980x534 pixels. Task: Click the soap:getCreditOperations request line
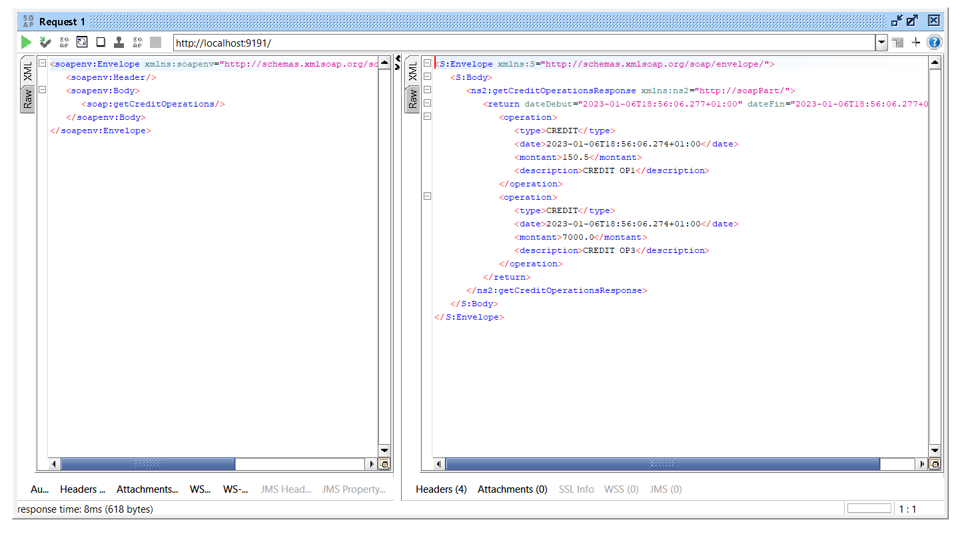153,104
